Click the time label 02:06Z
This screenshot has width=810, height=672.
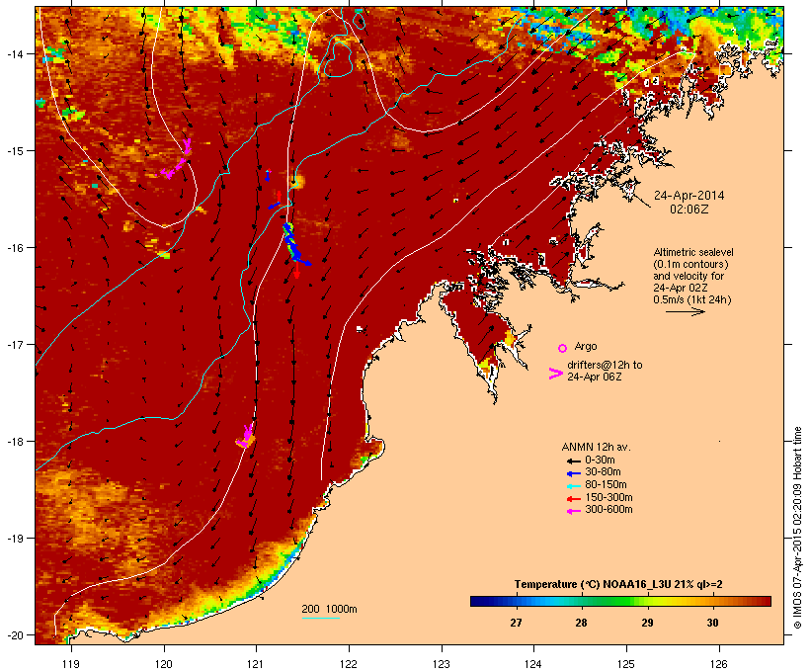click(x=689, y=210)
